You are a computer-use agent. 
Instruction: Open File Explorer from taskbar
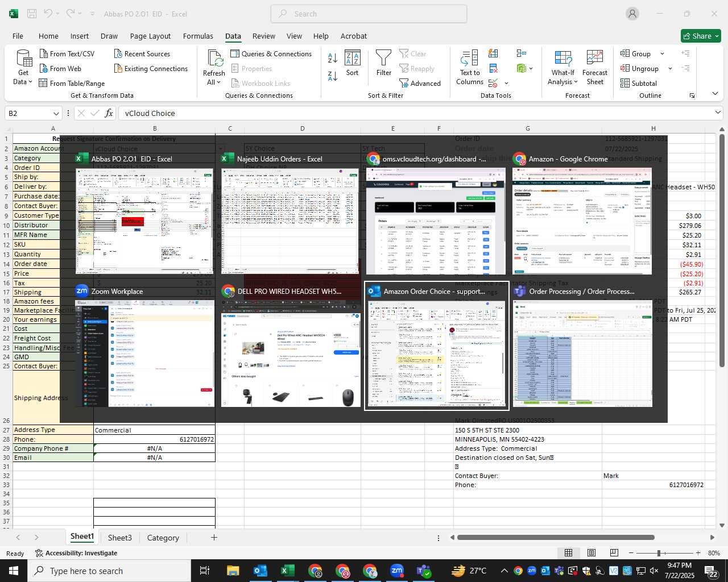pyautogui.click(x=233, y=571)
